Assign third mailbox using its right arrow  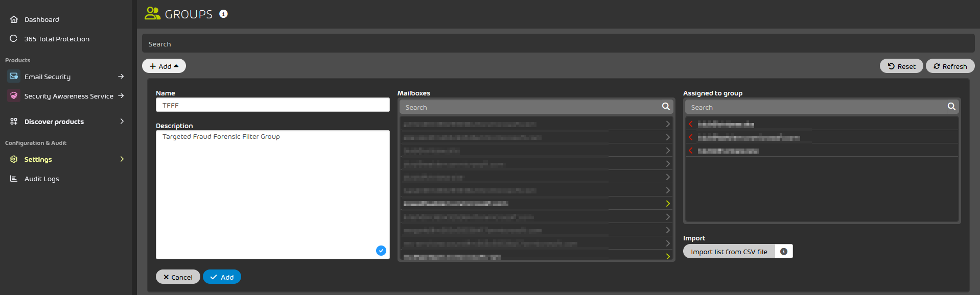pos(668,151)
